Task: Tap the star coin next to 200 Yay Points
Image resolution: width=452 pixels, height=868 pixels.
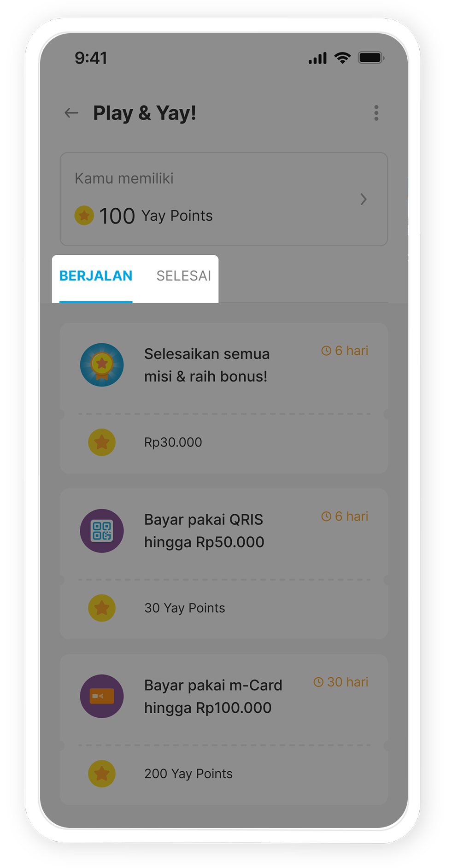Action: (x=102, y=774)
